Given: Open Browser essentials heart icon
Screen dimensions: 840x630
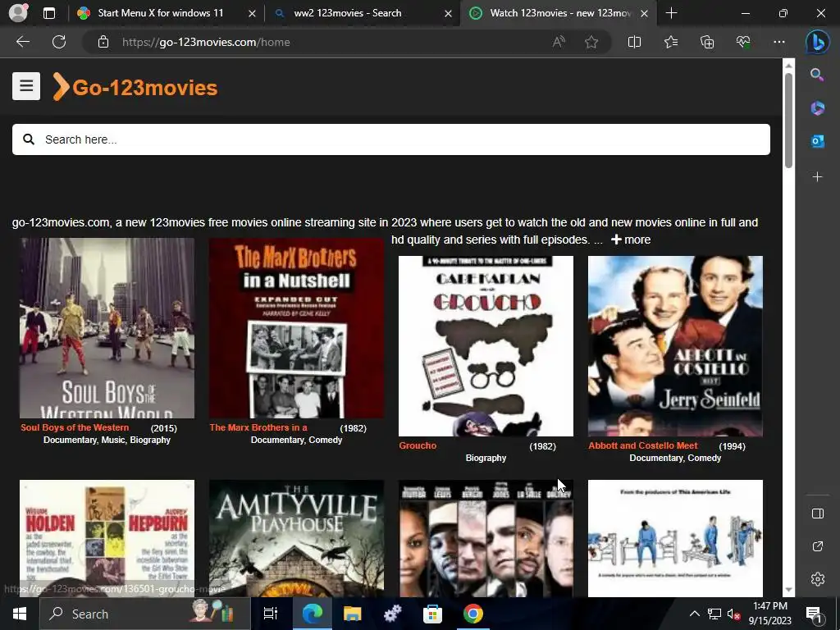Looking at the screenshot, I should click(743, 42).
